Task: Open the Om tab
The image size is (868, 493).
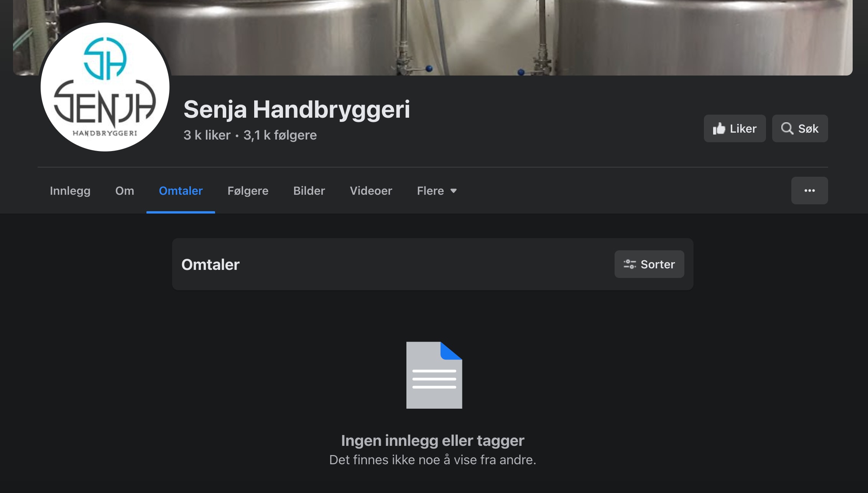Action: pyautogui.click(x=125, y=191)
